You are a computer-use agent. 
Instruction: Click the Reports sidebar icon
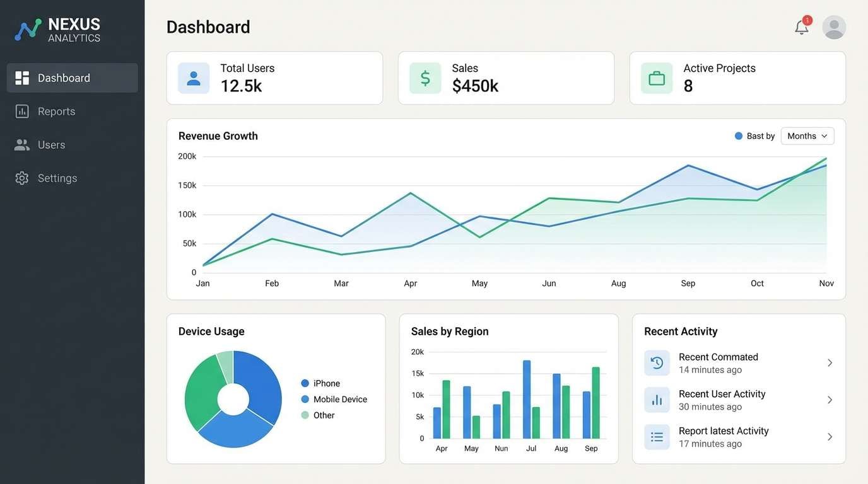[21, 111]
